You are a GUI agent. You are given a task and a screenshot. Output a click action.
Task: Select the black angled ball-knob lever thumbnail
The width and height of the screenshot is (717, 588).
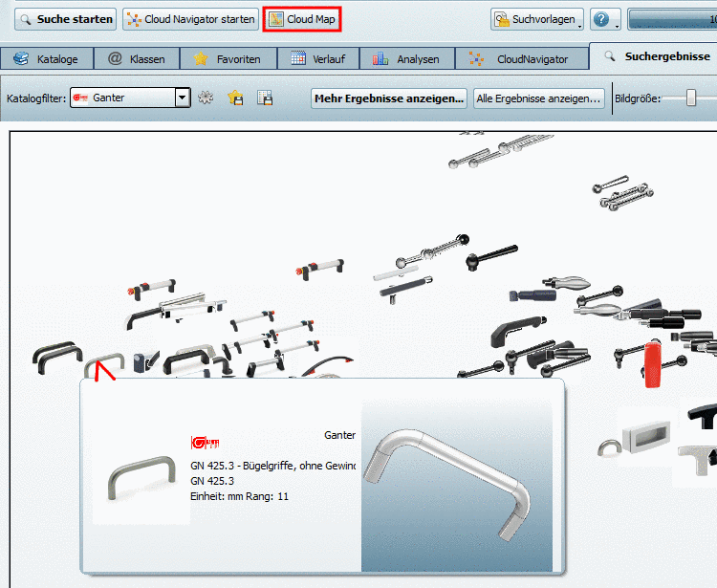[x=491, y=258]
